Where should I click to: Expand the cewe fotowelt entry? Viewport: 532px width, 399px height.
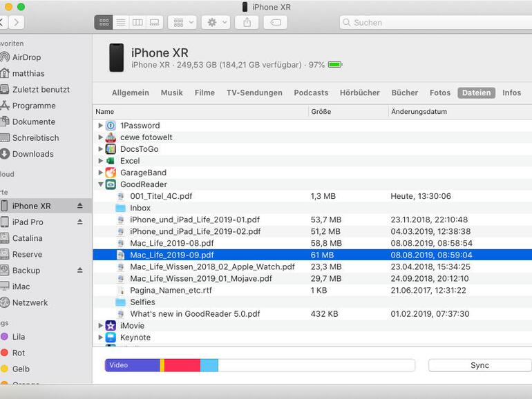[x=100, y=137]
